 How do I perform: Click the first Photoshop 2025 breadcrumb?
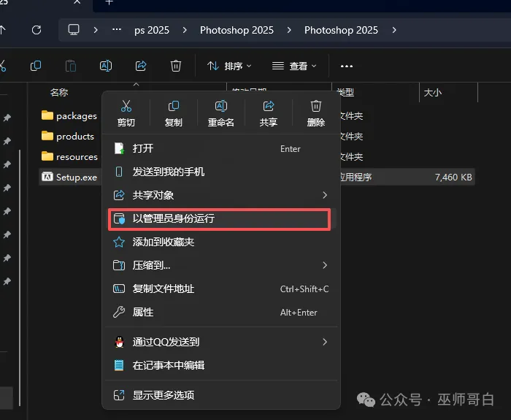pyautogui.click(x=237, y=31)
